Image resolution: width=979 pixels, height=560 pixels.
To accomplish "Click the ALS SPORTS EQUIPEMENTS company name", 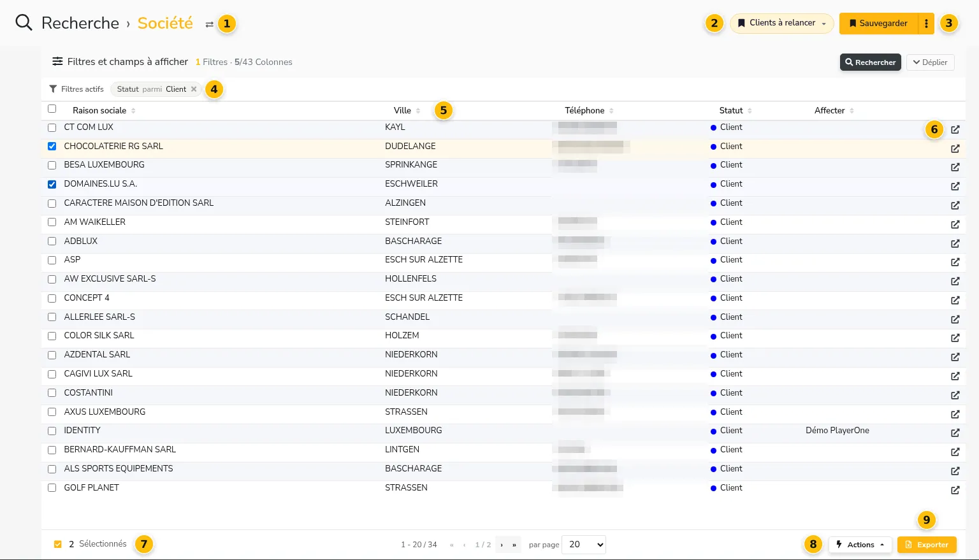I will [x=119, y=469].
